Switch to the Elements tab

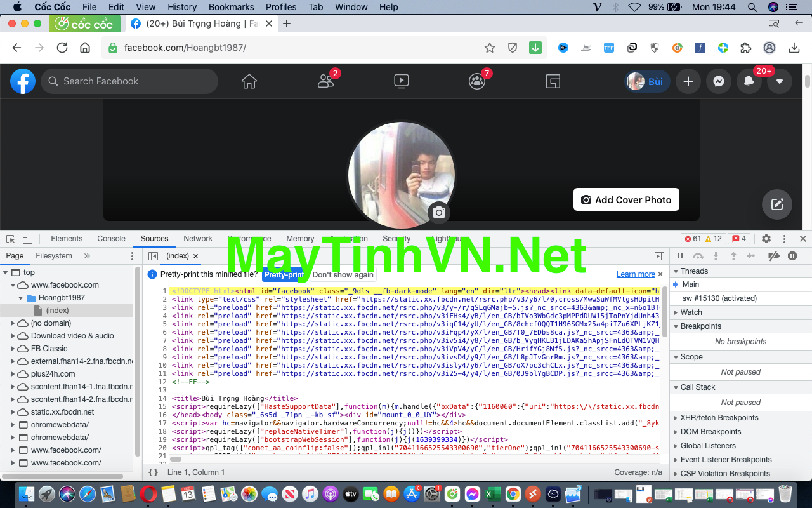tap(67, 239)
